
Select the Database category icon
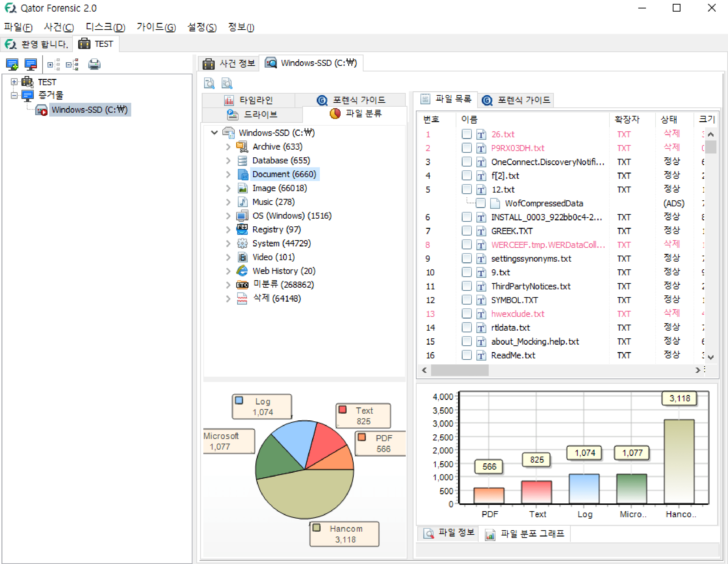[x=242, y=161]
